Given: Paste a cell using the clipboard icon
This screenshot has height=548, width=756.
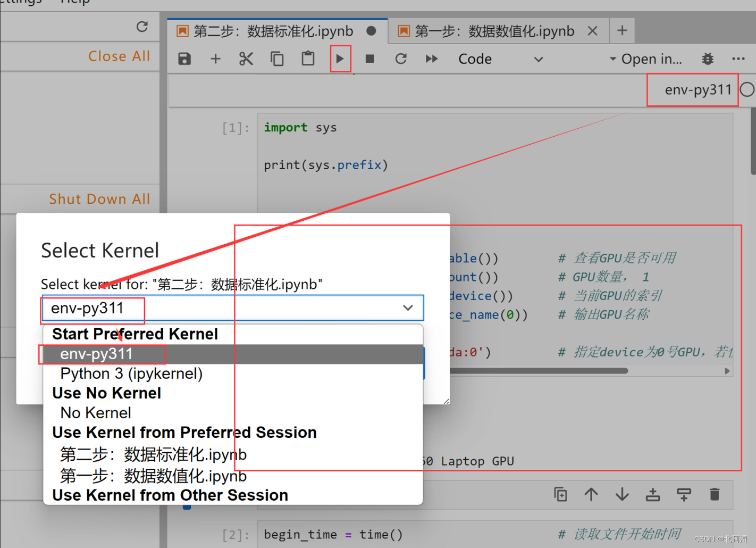Looking at the screenshot, I should click(308, 59).
